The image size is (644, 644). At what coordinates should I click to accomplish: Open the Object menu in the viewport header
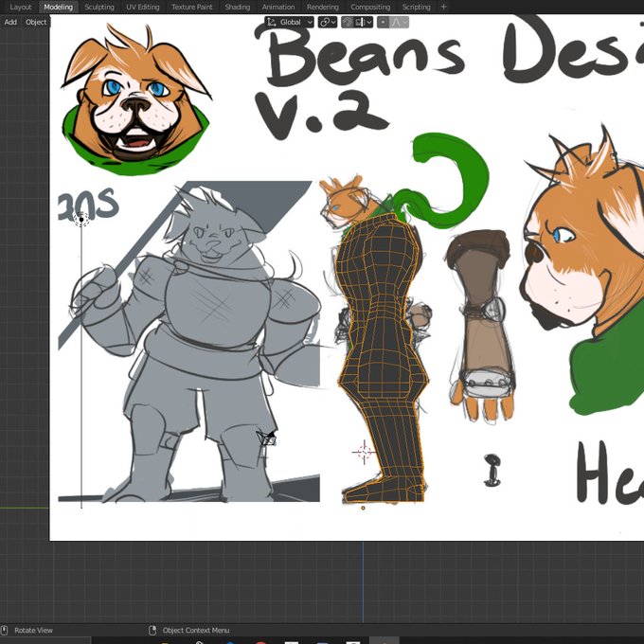click(x=36, y=22)
